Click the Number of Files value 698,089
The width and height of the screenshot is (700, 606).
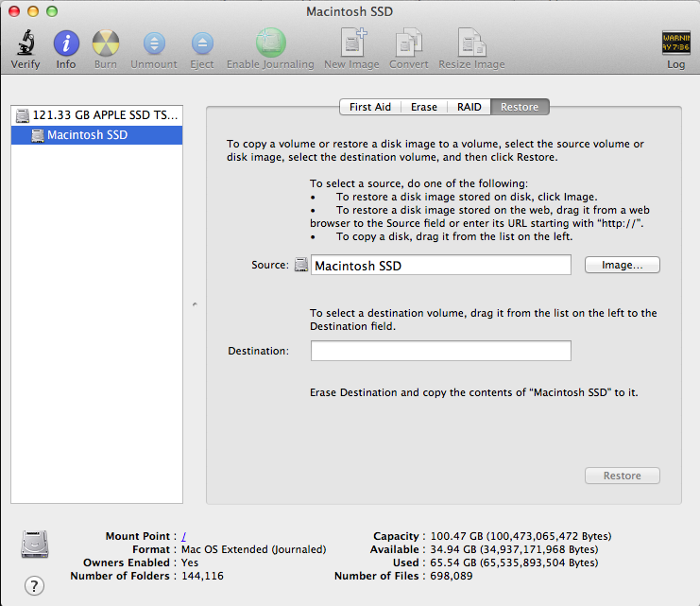coord(451,576)
